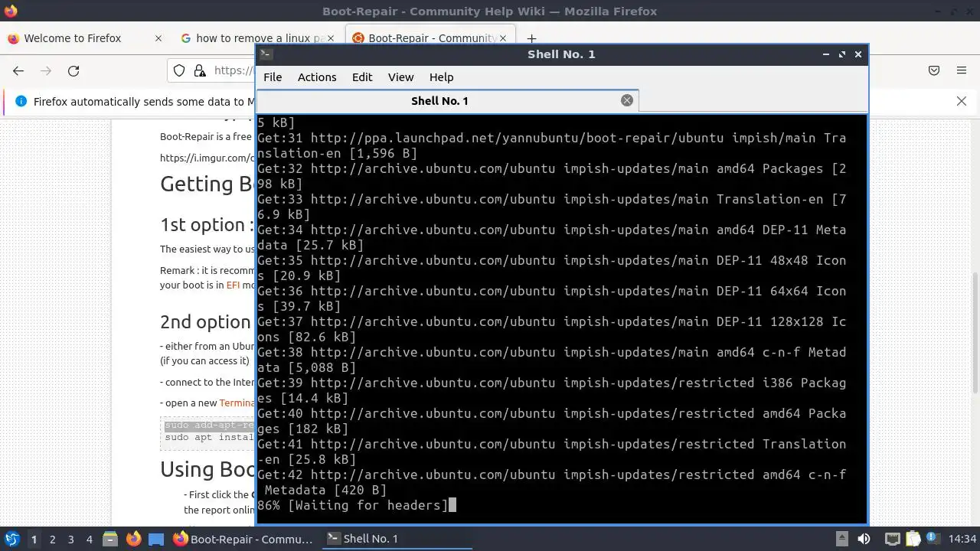Image resolution: width=980 pixels, height=551 pixels.
Task: Click the Firefox URL address field
Action: 234,70
